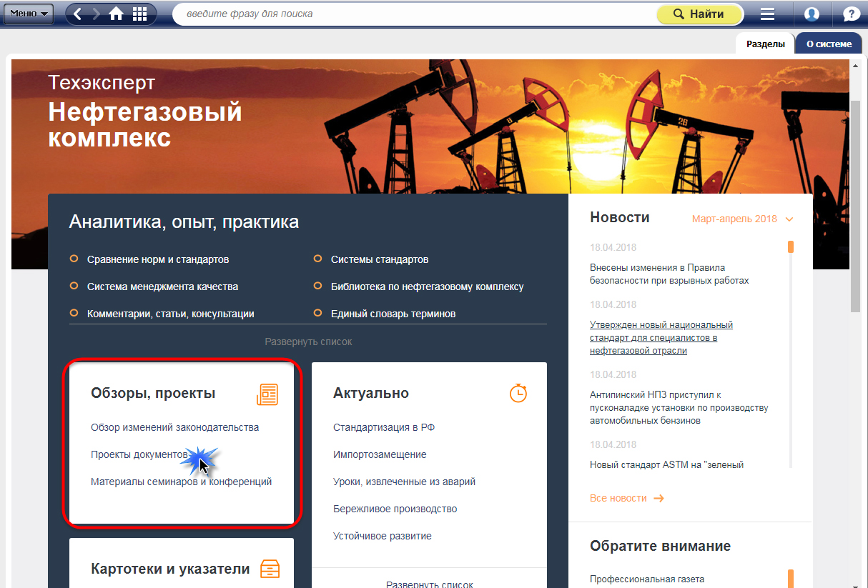Open the Меню dropdown
This screenshot has width=868, height=588.
coord(29,14)
